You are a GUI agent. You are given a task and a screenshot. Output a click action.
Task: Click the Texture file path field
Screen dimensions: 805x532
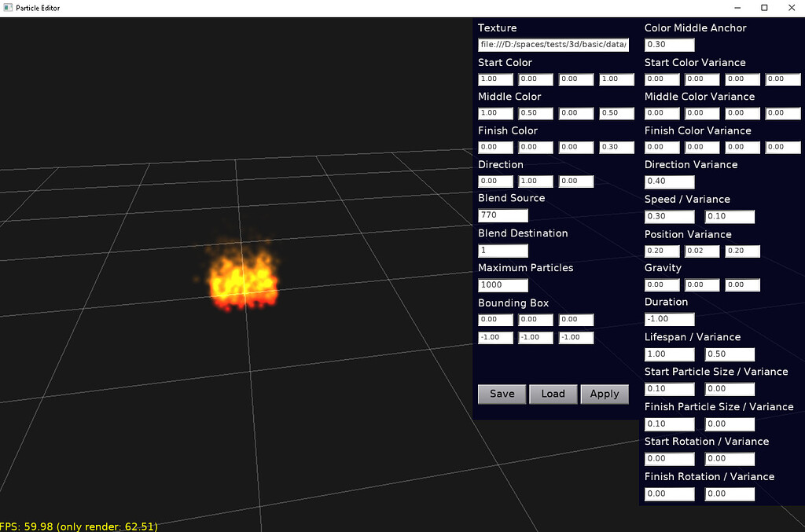553,44
